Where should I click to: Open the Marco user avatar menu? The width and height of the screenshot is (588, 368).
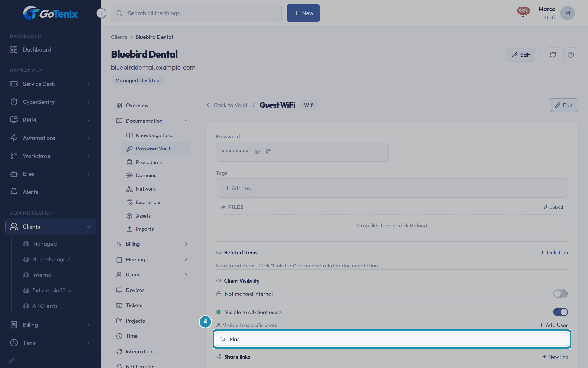coord(567,13)
